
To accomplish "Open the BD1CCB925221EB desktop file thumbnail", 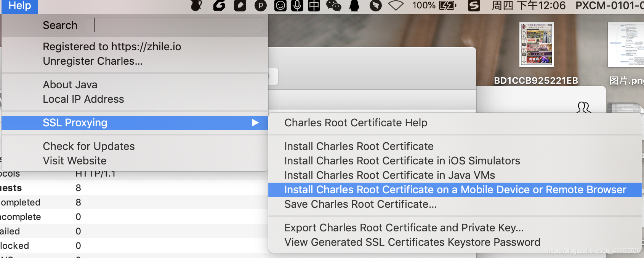I will coord(537,45).
